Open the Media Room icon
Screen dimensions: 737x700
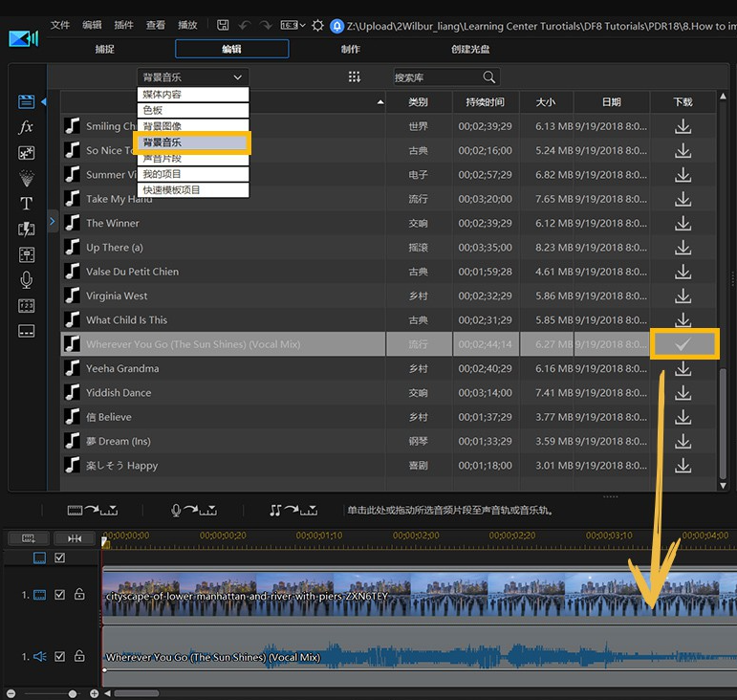[27, 101]
